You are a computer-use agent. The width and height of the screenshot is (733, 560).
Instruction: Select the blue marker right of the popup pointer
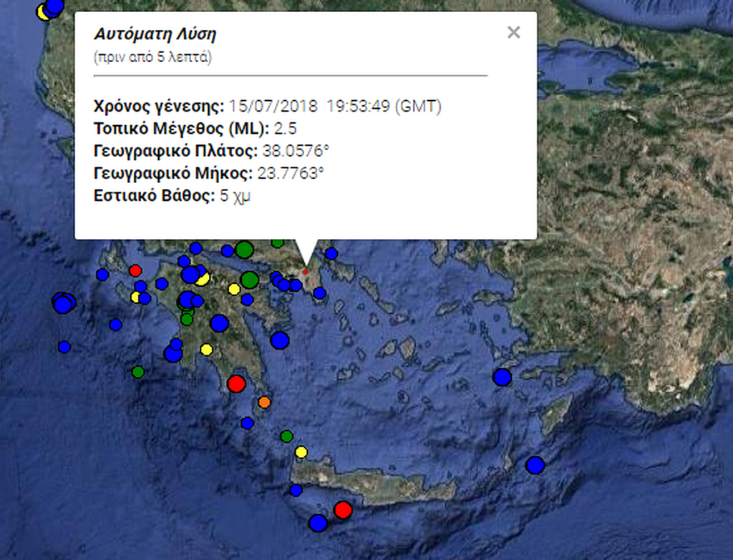tap(331, 253)
